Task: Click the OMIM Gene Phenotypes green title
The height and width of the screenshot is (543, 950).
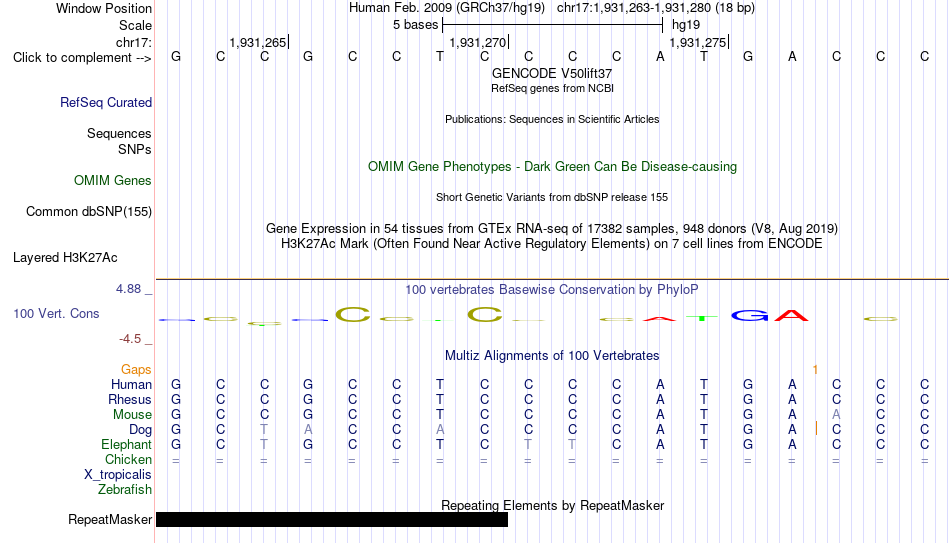Action: (552, 167)
